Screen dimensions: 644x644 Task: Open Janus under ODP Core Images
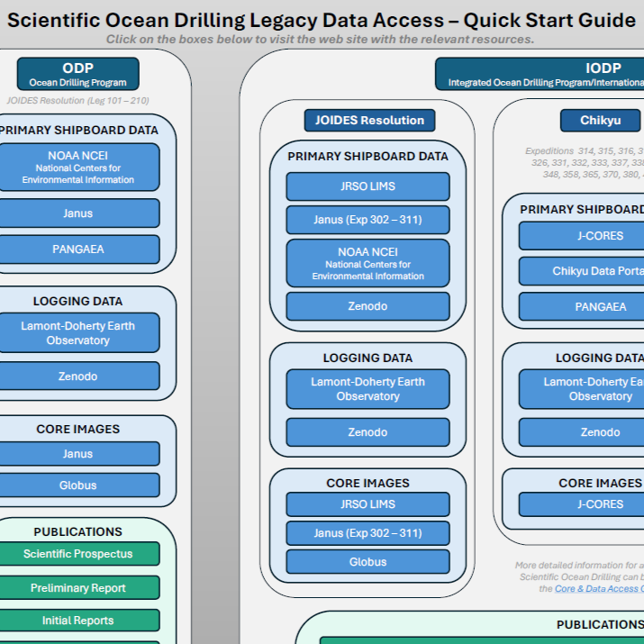coord(78,454)
